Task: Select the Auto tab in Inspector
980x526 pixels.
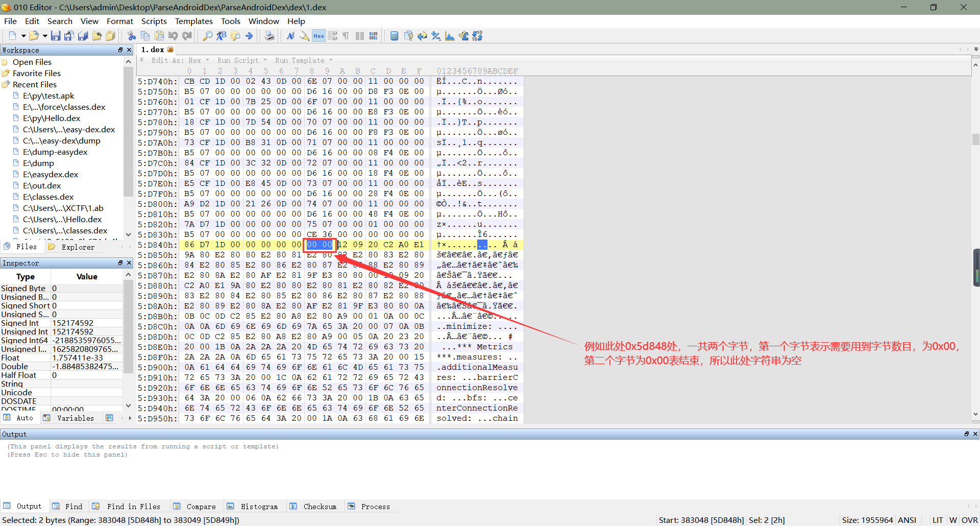Action: (x=19, y=418)
